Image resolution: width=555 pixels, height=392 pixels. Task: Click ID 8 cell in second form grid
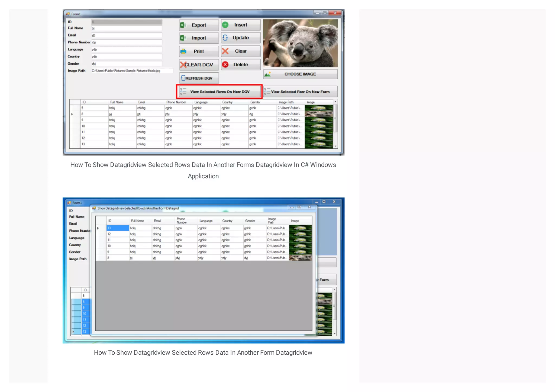click(x=118, y=258)
